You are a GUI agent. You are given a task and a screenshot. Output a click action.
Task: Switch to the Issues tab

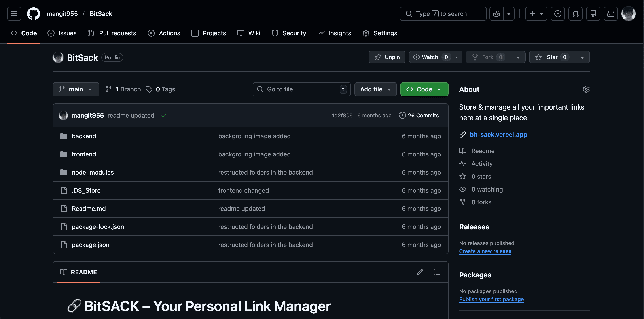[62, 33]
